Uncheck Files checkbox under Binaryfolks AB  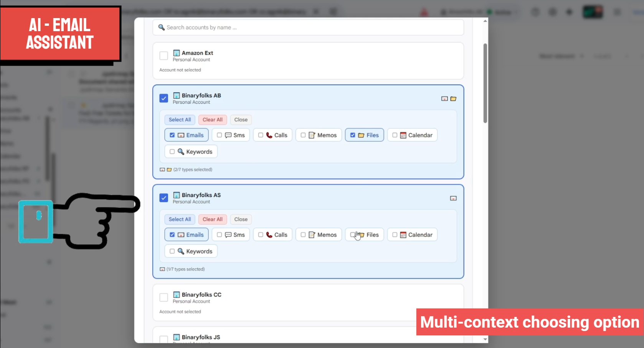[x=353, y=135]
